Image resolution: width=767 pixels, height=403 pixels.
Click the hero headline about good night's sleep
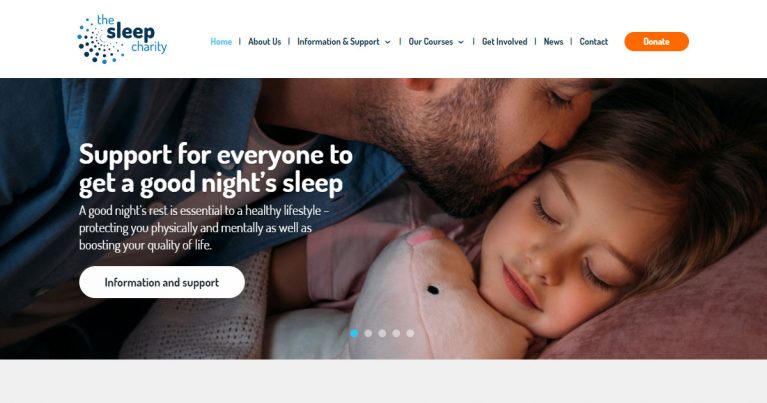click(x=216, y=169)
